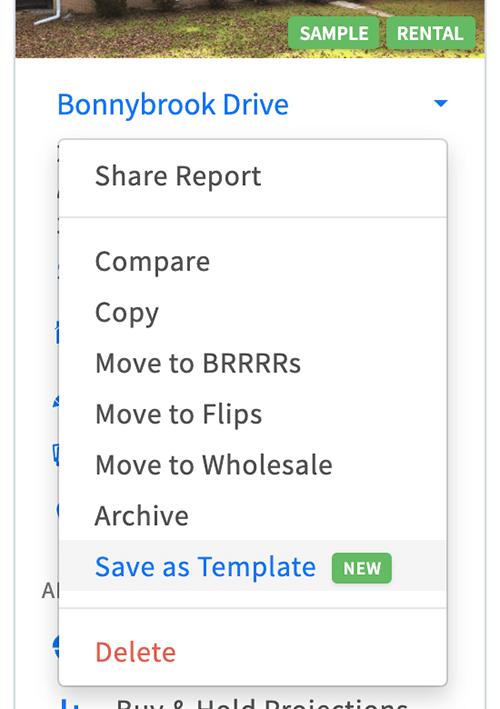Open the Buy & Hold Projections link
Image resolution: width=500 pixels, height=709 pixels.
[262, 704]
